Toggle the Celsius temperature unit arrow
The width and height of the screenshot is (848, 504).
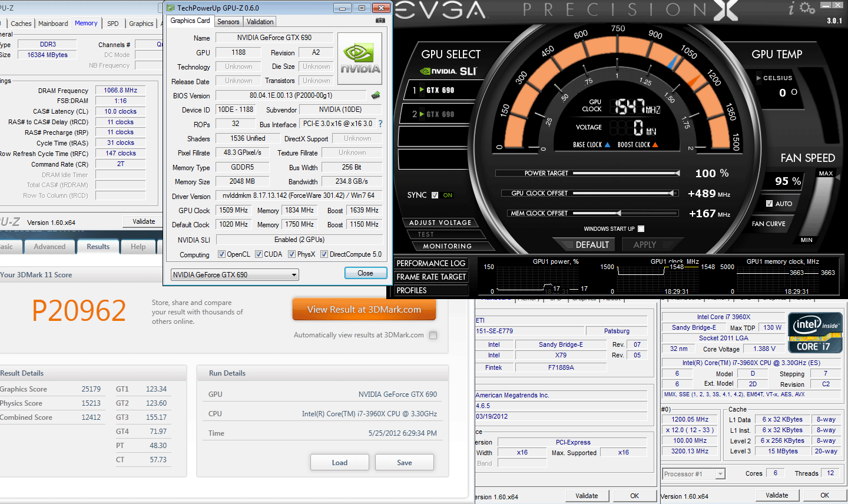pos(758,78)
